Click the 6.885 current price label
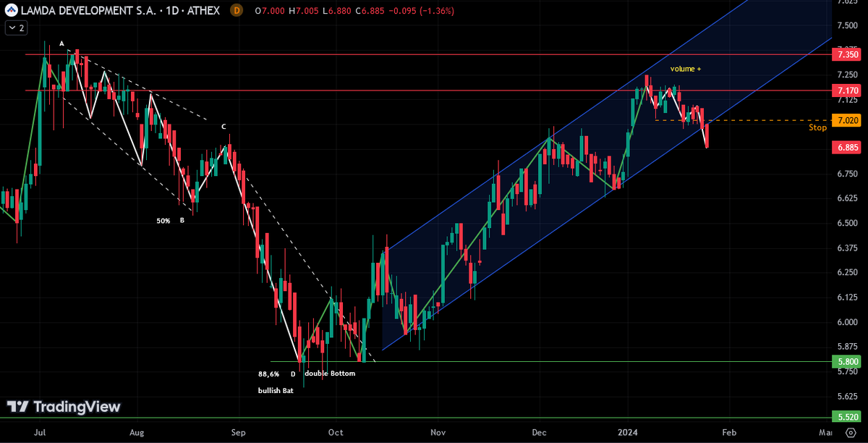868x443 pixels. [848, 147]
